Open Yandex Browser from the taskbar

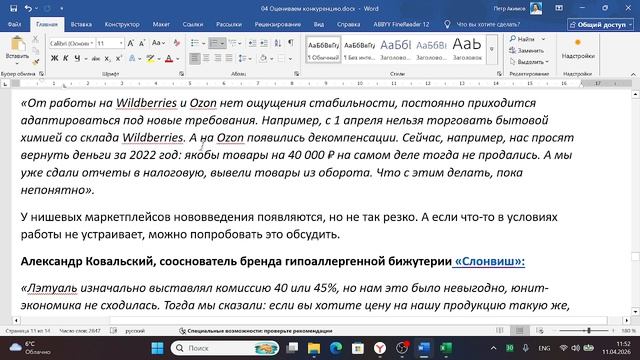(380, 348)
